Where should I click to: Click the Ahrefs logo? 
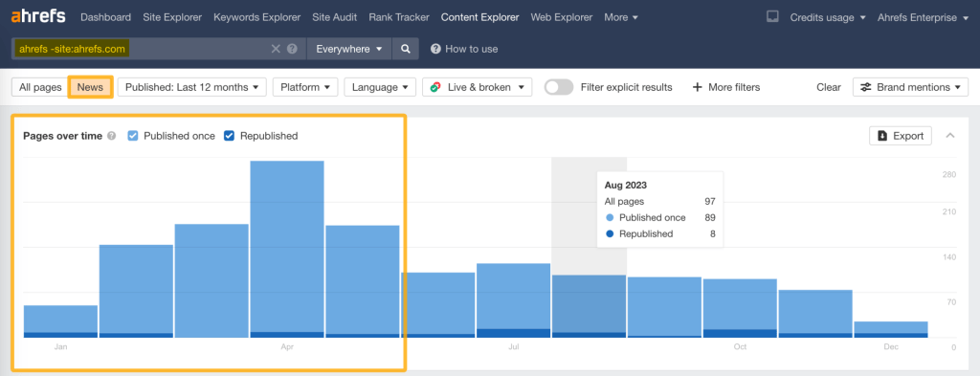38,17
